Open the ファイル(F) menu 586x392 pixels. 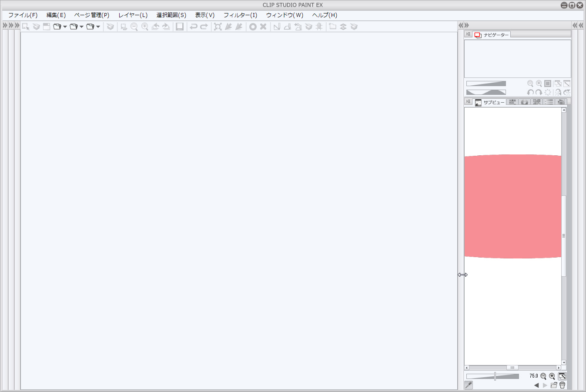tap(23, 15)
